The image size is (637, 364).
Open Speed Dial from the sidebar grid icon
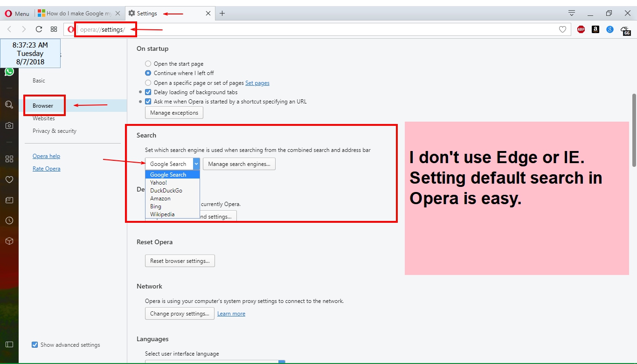coord(9,159)
